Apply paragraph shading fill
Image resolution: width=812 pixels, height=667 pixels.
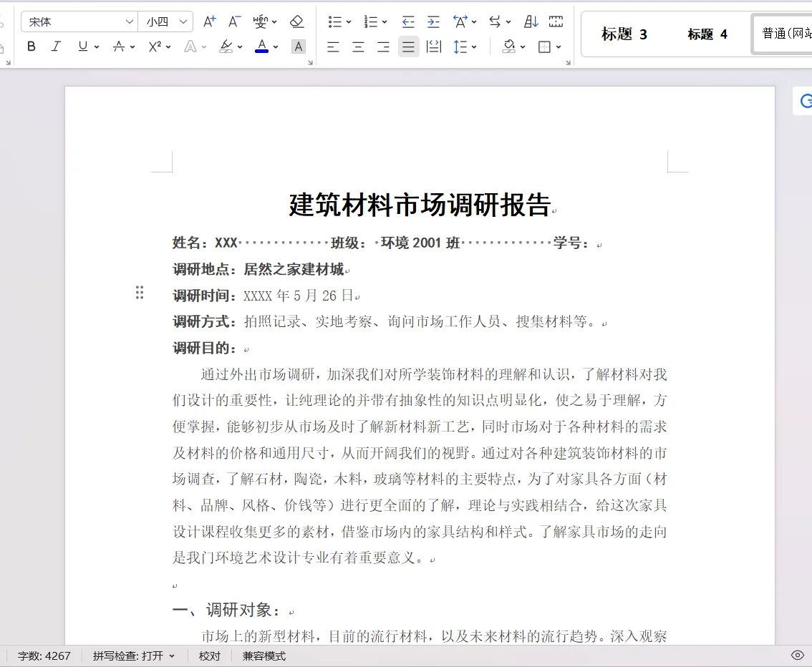(x=509, y=47)
